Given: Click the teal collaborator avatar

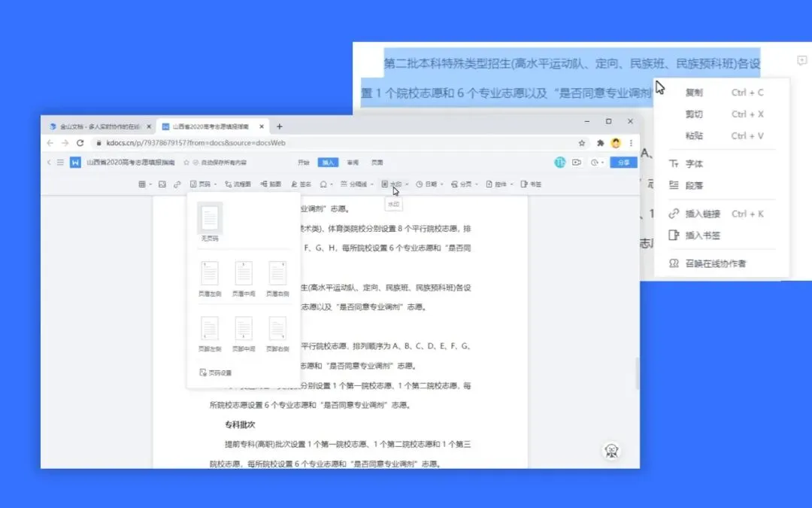Looking at the screenshot, I should click(560, 163).
